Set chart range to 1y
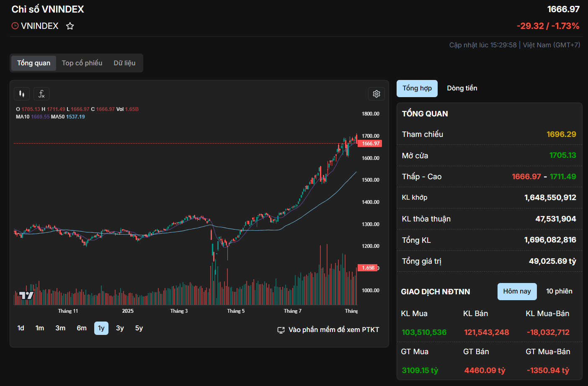 tap(101, 328)
